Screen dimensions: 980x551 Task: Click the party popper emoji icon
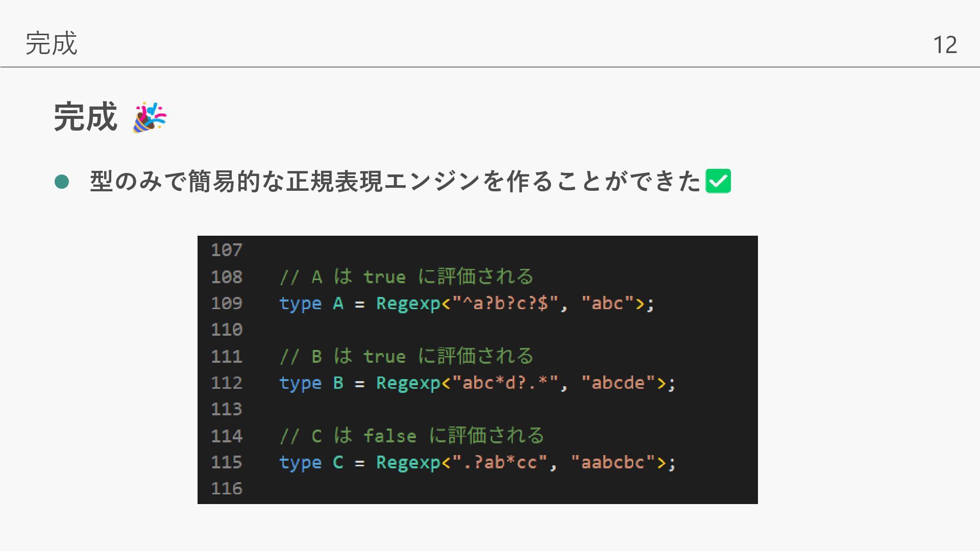150,117
